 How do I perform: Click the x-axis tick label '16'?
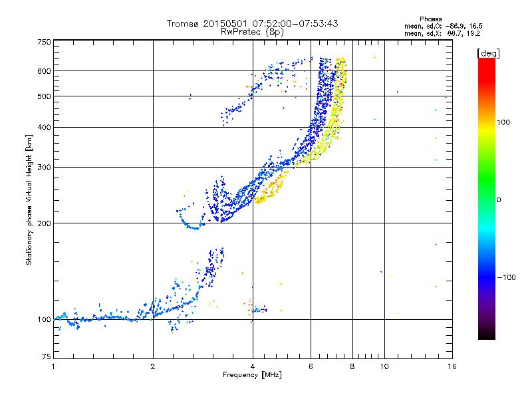452,366
